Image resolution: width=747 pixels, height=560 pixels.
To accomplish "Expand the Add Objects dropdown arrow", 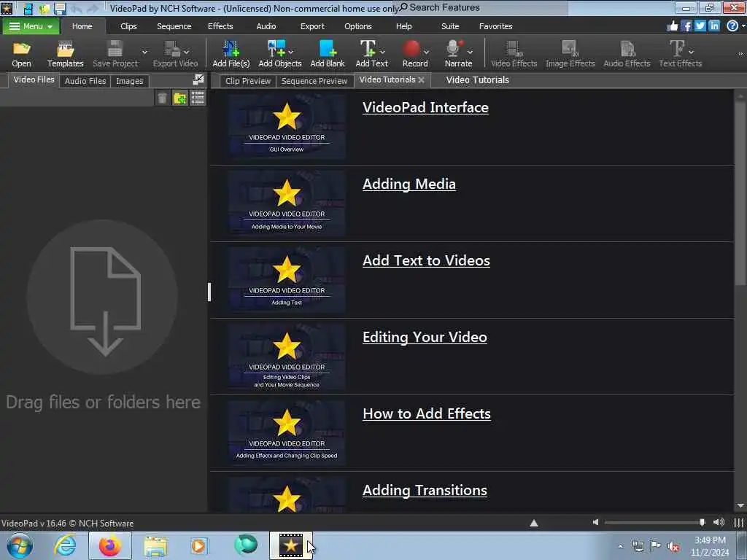I will click(290, 52).
